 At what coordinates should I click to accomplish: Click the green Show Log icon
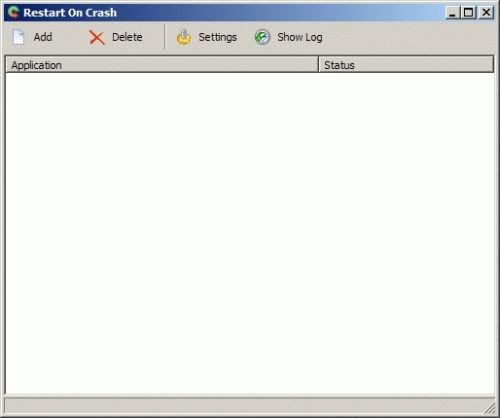262,37
